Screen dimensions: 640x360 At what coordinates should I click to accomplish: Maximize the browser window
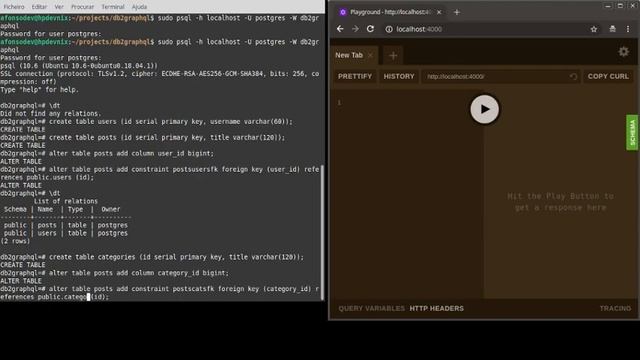pyautogui.click(x=620, y=6)
